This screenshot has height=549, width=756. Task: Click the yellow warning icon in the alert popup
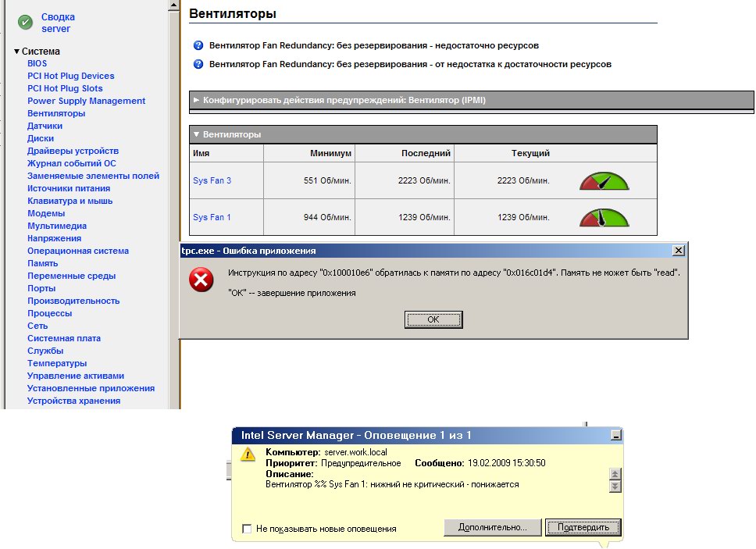tap(248, 455)
